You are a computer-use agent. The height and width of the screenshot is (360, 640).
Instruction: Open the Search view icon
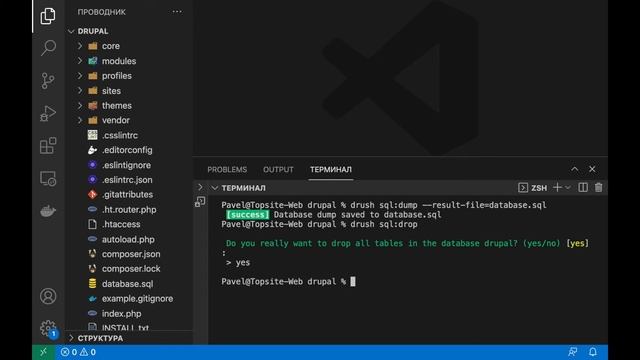coord(48,48)
